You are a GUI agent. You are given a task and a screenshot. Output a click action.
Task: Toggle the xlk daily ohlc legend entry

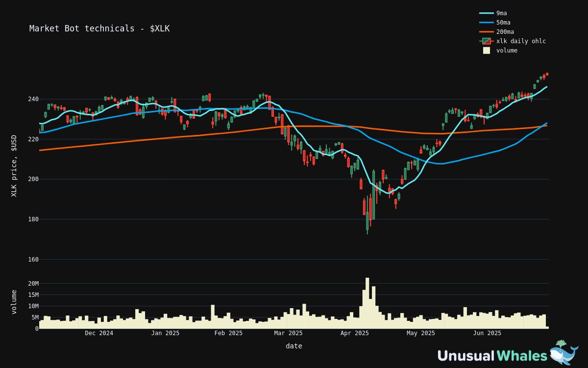coord(513,41)
